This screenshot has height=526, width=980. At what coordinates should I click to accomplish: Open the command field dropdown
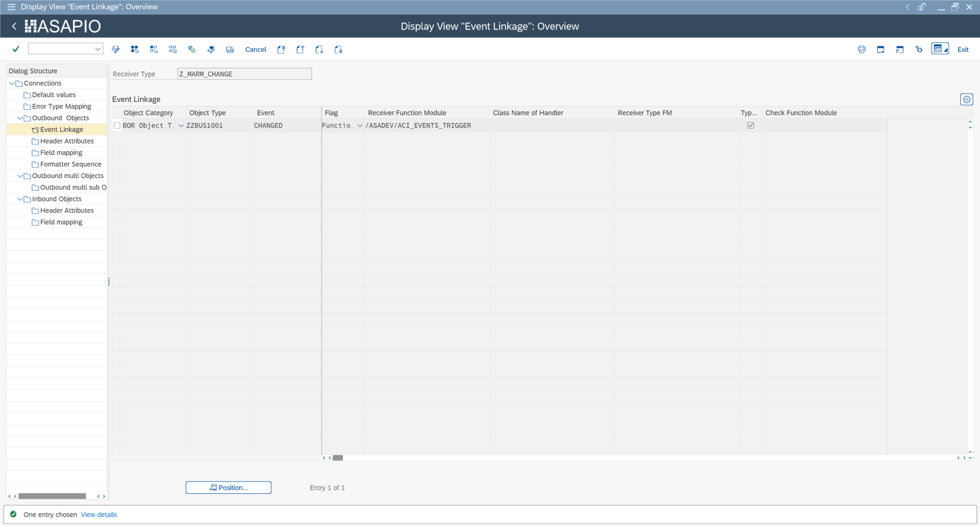pyautogui.click(x=97, y=49)
